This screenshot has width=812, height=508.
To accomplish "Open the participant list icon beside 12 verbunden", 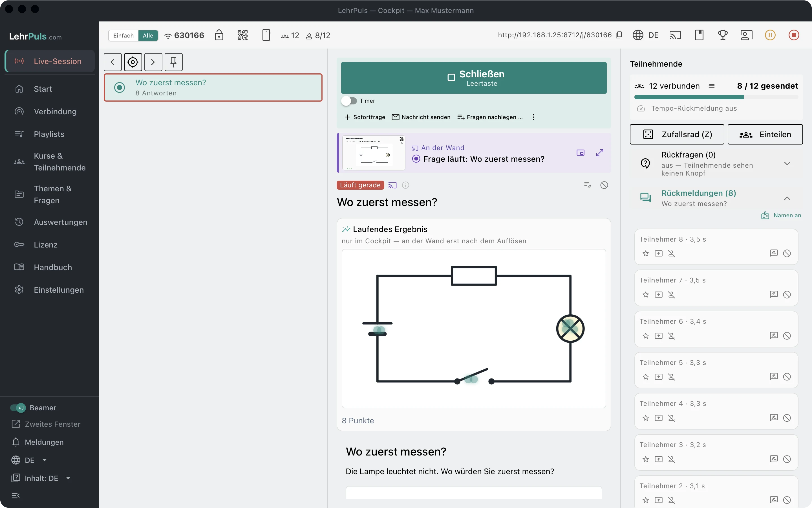I will coord(711,86).
